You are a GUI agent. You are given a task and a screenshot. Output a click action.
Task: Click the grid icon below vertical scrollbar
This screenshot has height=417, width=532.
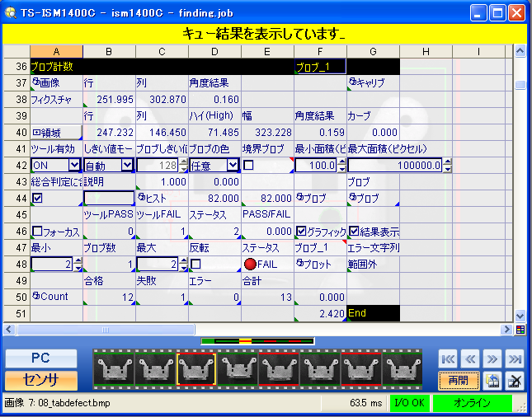[520, 330]
